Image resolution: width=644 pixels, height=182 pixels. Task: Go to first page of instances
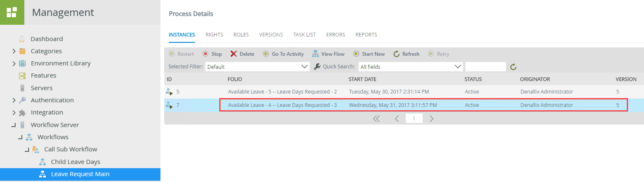[x=376, y=119]
